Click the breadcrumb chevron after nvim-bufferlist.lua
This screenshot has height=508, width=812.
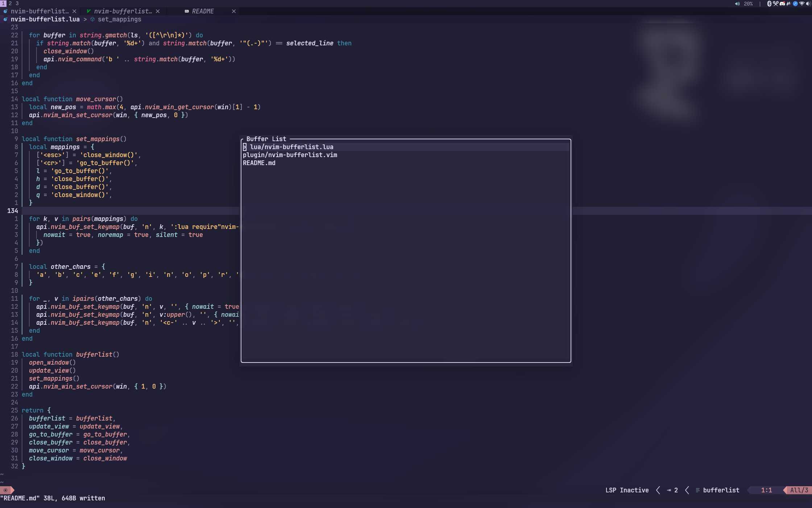(85, 19)
